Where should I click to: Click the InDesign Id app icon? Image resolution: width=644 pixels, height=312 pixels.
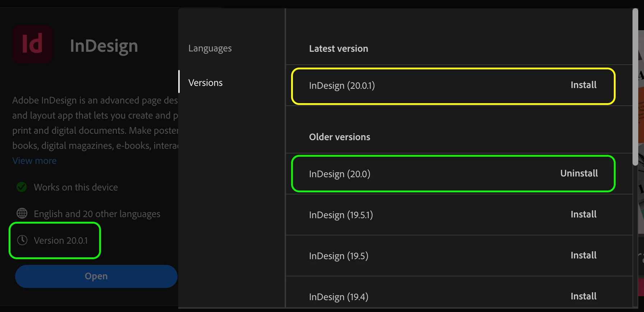(33, 44)
